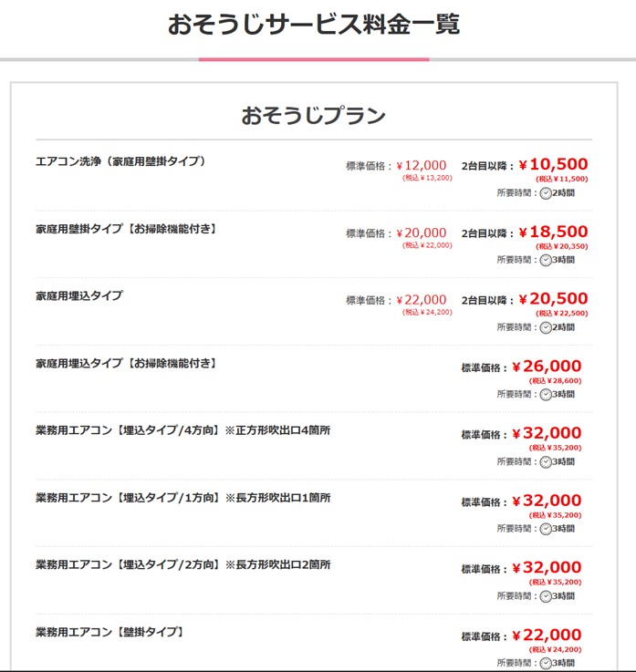The height and width of the screenshot is (672, 636).
Task: Click the ¥10,500 second-unit price
Action: point(554,165)
